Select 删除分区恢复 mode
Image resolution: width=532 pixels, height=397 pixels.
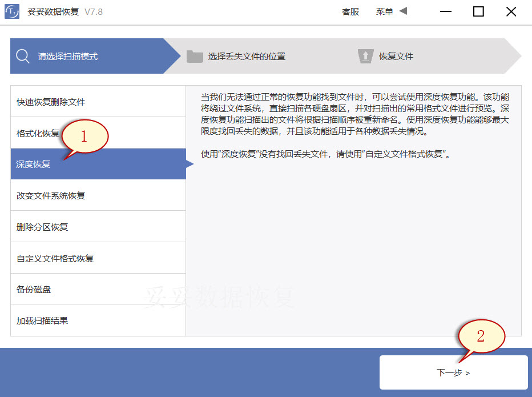click(98, 227)
